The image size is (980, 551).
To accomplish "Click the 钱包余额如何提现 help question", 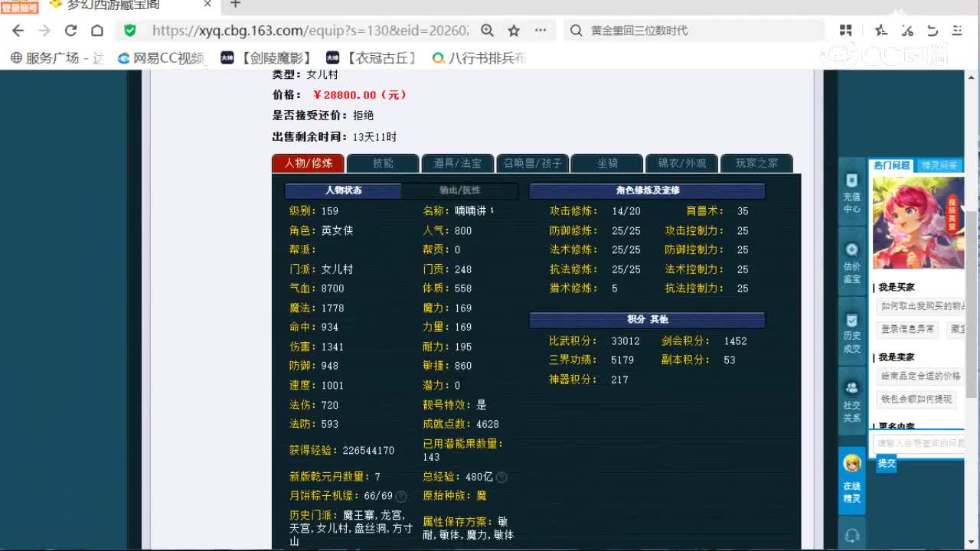I will pyautogui.click(x=916, y=399).
